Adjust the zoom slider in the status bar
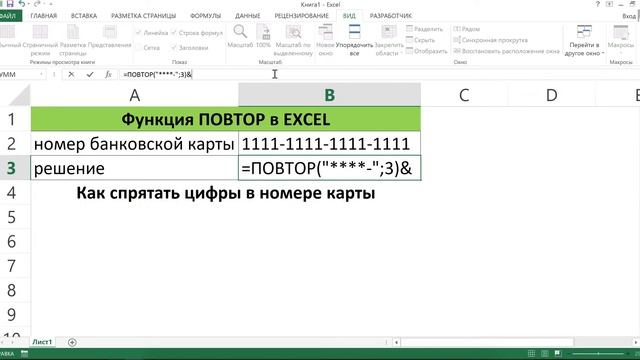640x360 pixels. point(598,353)
